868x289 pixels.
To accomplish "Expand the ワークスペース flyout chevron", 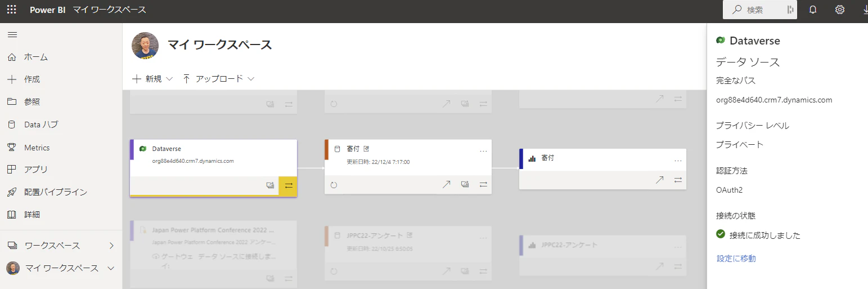I will pyautogui.click(x=111, y=246).
